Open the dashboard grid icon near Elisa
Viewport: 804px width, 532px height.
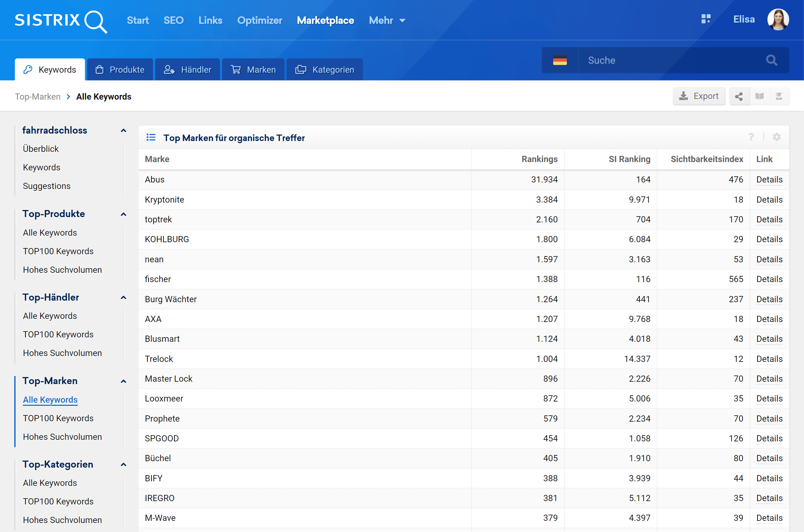706,19
